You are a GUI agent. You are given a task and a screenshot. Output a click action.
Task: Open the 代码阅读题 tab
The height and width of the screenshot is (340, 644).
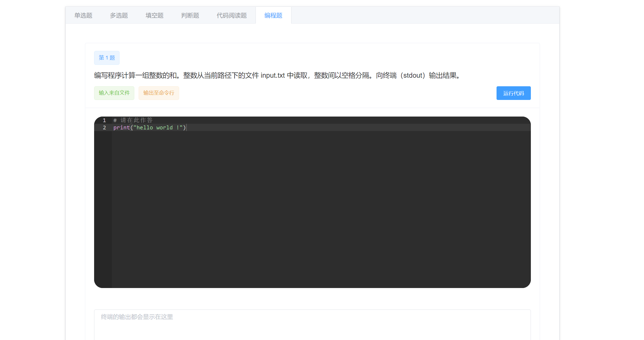pos(232,16)
